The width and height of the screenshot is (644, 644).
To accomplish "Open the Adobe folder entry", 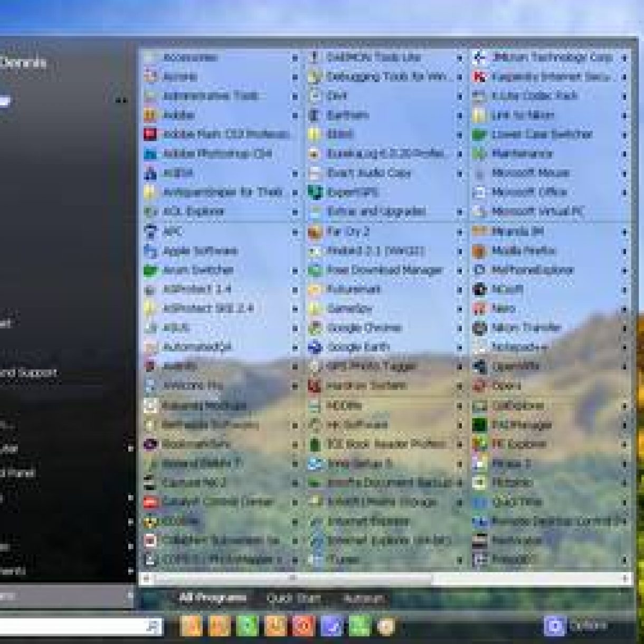I will (220, 115).
